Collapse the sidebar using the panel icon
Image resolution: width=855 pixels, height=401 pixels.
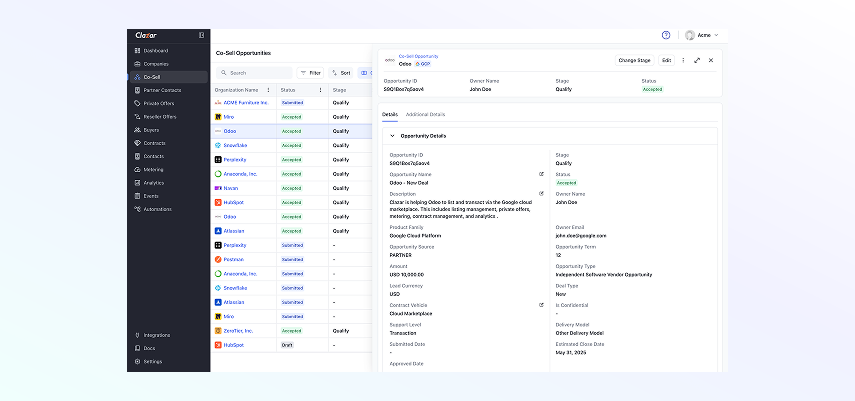(201, 35)
